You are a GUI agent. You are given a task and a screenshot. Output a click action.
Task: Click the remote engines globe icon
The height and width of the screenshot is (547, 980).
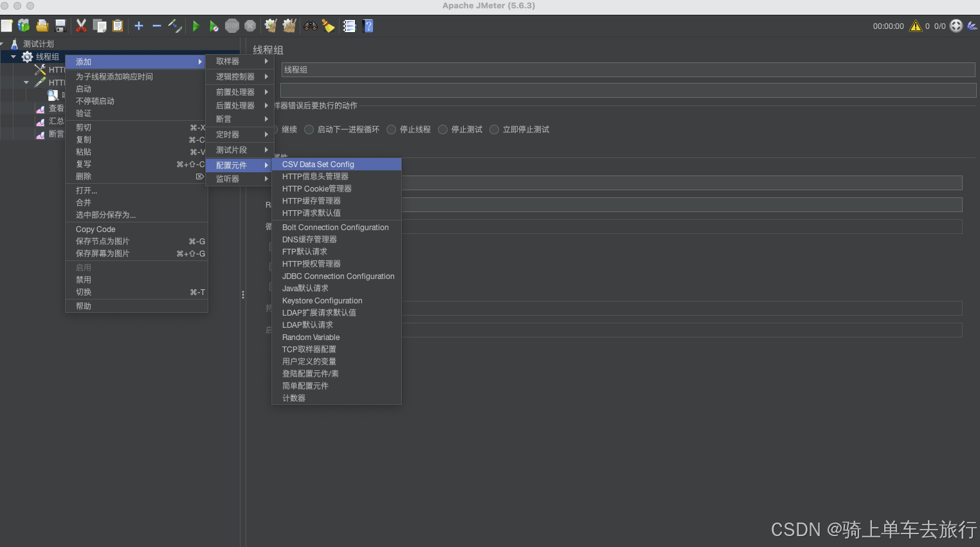click(956, 26)
